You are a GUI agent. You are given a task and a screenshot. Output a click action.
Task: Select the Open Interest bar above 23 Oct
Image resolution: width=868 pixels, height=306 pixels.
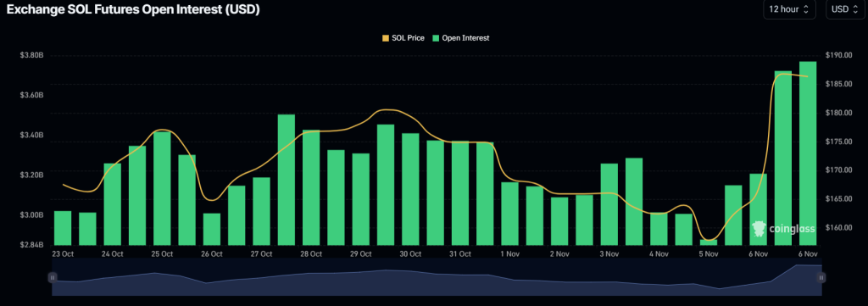(x=63, y=228)
